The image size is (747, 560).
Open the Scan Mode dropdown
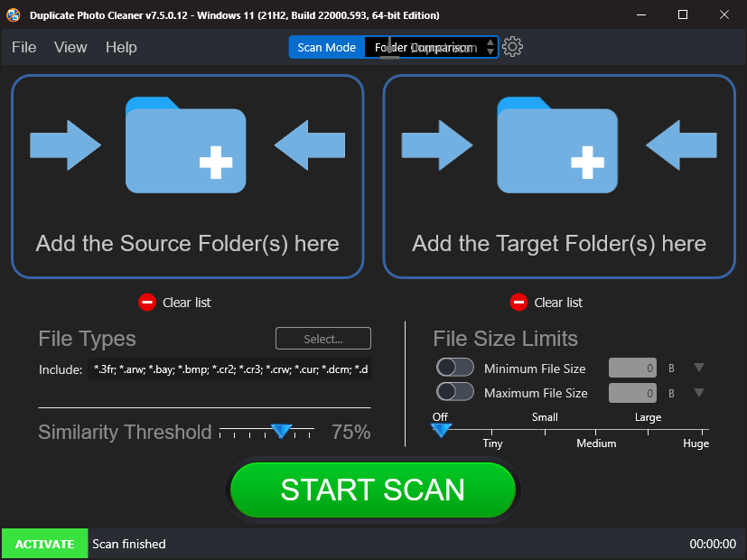coord(431,47)
